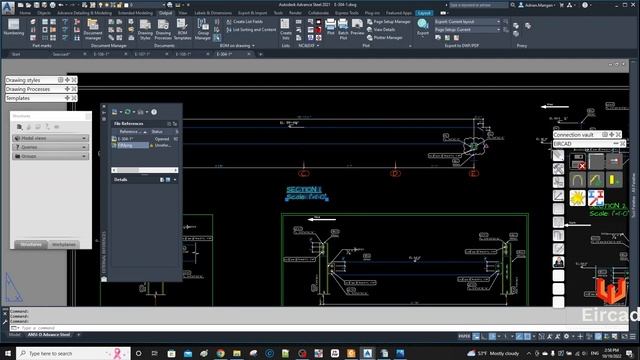The image size is (640, 360).
Task: Open Task View on the taskbar
Action: tap(155, 353)
